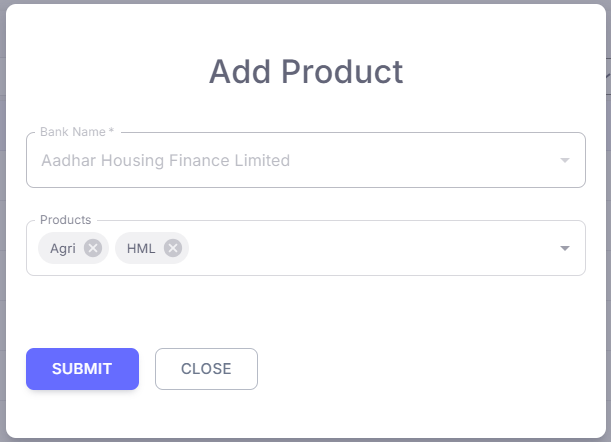The width and height of the screenshot is (611, 442).
Task: Click the 'Bank Name *' field label
Action: click(77, 132)
